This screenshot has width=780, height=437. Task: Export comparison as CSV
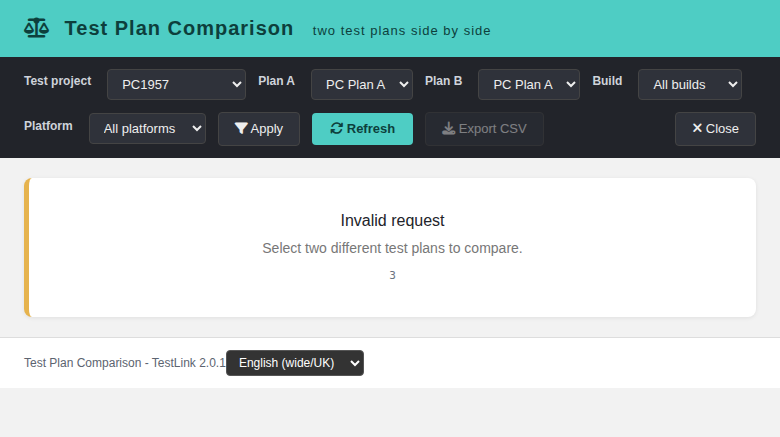pyautogui.click(x=484, y=129)
